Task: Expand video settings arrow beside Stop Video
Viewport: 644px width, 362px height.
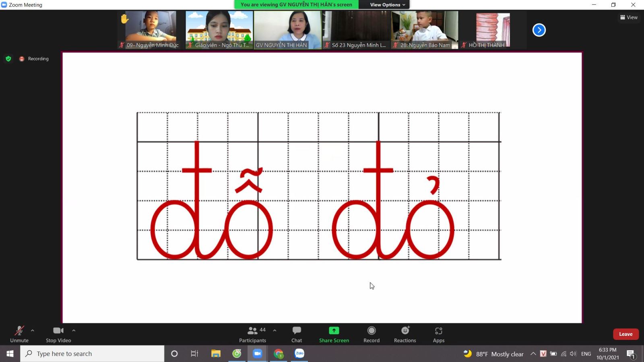Action: click(x=74, y=331)
